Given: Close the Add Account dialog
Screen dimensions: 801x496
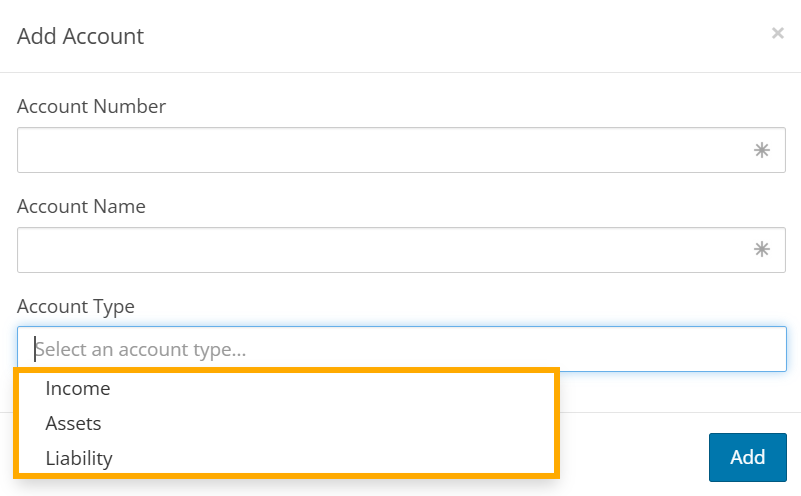Looking at the screenshot, I should 778,33.
